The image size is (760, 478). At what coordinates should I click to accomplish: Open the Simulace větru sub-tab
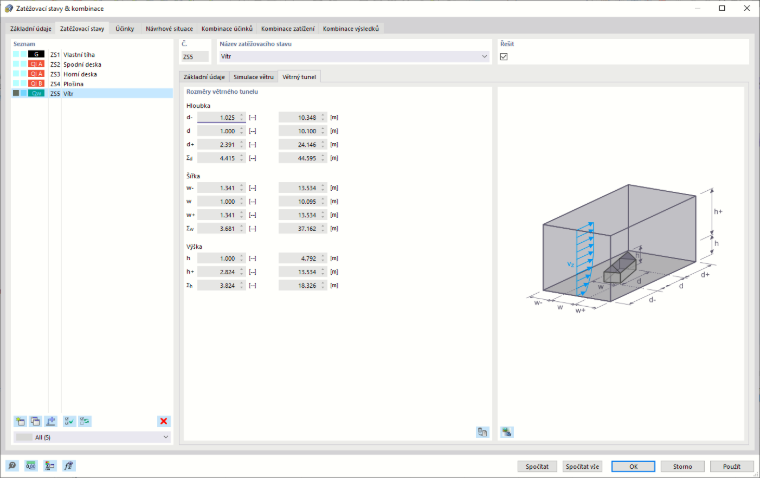(x=253, y=77)
